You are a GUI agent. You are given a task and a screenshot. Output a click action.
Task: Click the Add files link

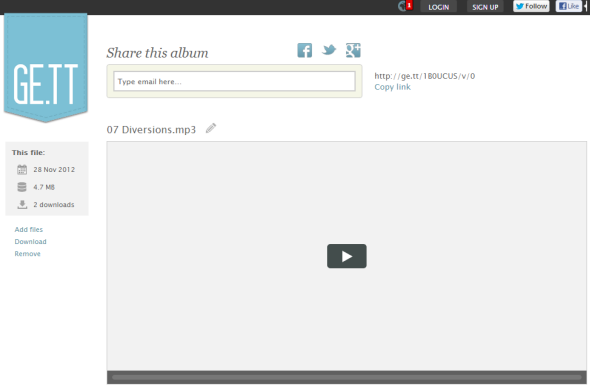29,230
